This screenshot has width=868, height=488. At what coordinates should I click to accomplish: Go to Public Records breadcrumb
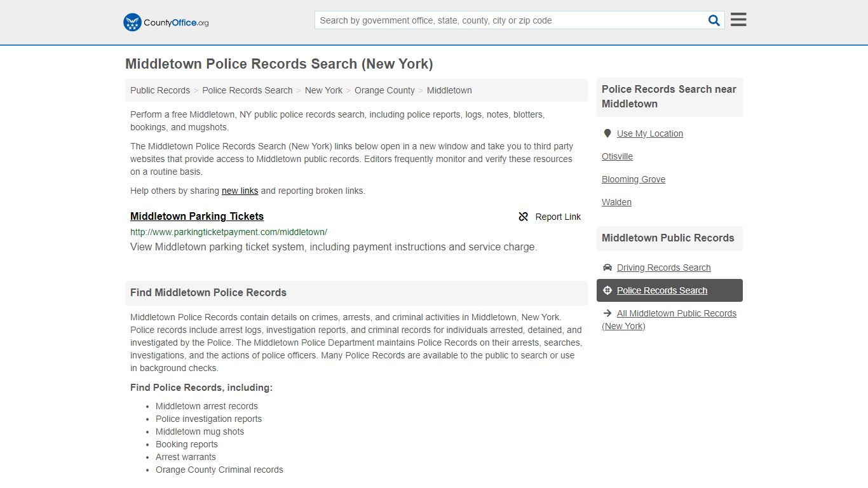[x=160, y=90]
